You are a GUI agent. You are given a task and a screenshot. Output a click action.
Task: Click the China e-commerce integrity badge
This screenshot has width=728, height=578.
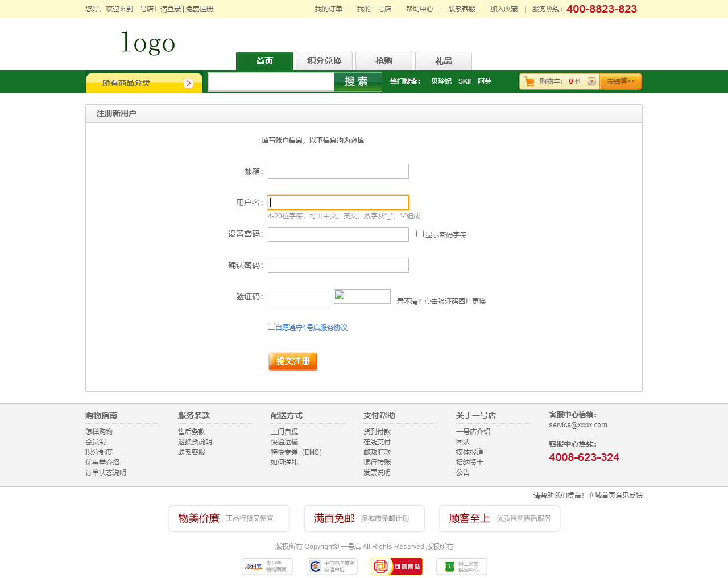point(332,566)
